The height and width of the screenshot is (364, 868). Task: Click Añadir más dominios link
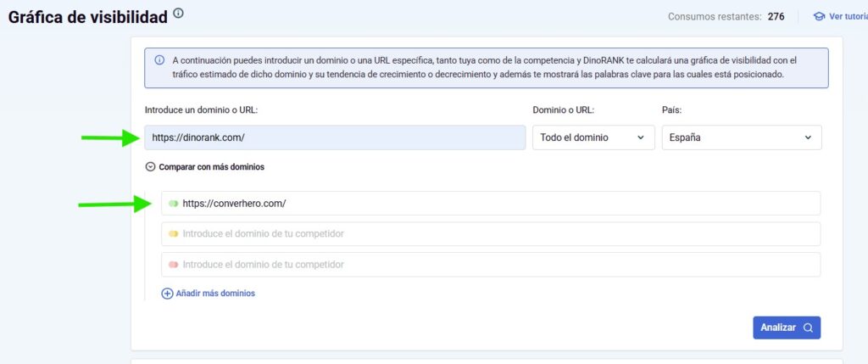coord(215,293)
